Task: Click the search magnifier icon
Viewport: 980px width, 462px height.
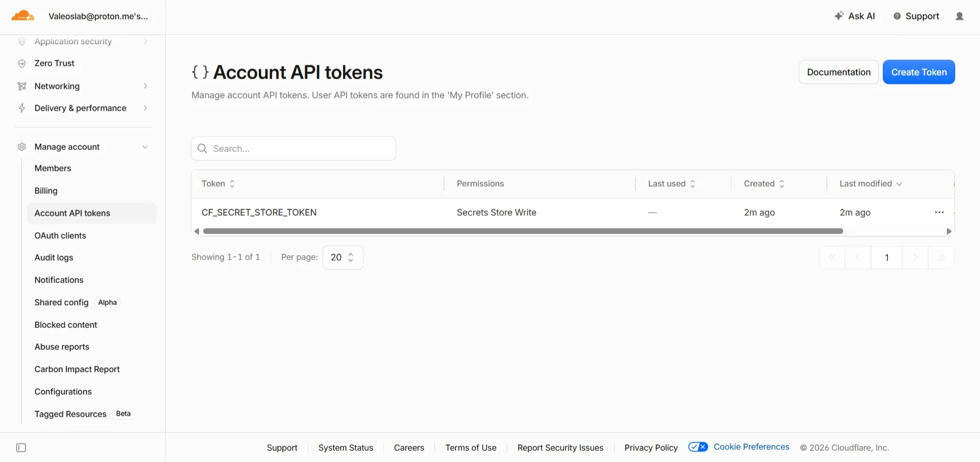Action: click(202, 148)
